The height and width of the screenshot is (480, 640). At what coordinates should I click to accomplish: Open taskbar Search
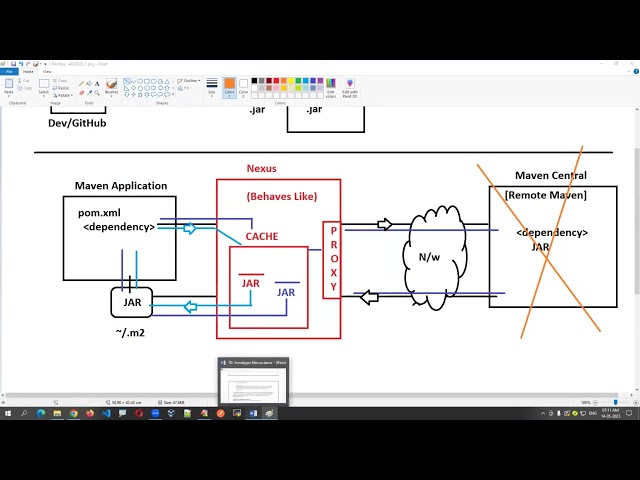[x=24, y=413]
